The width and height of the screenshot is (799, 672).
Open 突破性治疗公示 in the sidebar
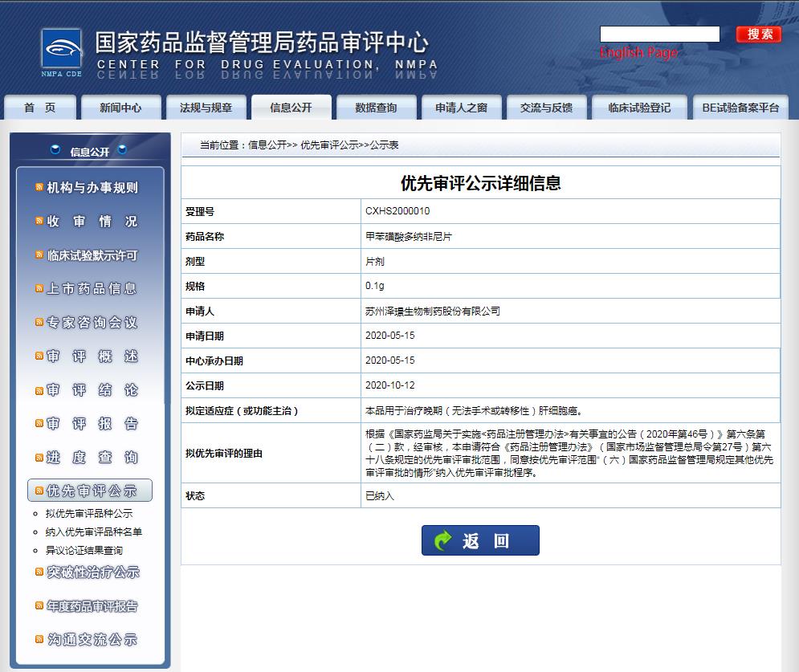93,572
